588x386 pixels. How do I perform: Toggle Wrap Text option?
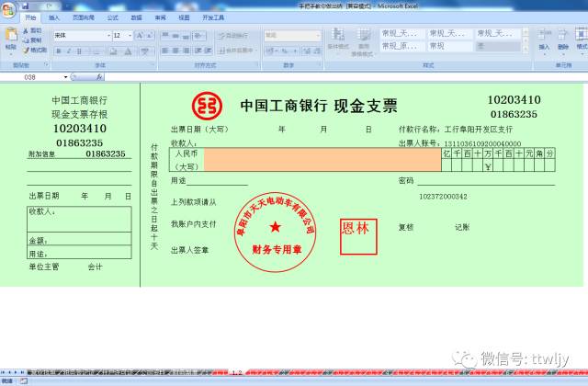pos(233,36)
